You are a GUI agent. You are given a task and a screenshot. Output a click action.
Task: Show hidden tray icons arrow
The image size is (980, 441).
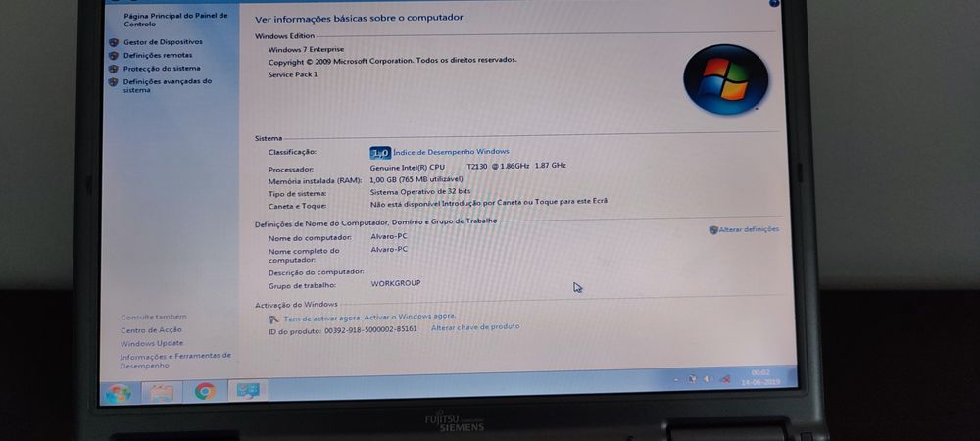pyautogui.click(x=677, y=380)
